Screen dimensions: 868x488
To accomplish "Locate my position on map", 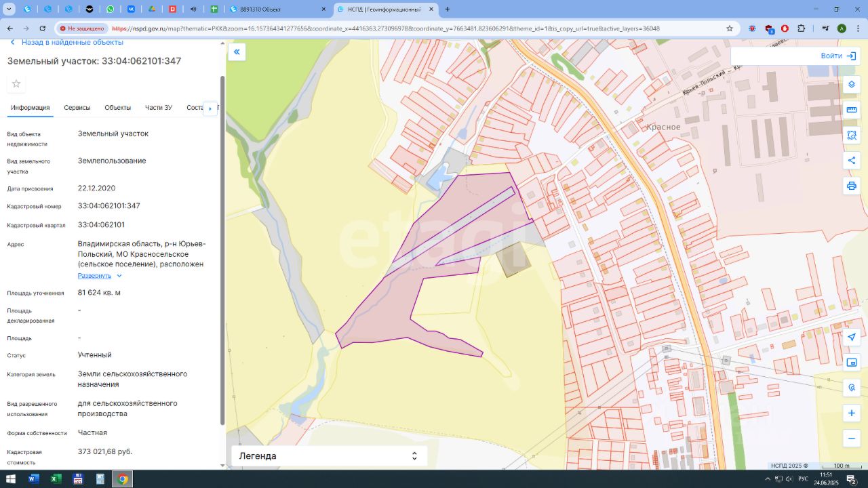I will (852, 337).
